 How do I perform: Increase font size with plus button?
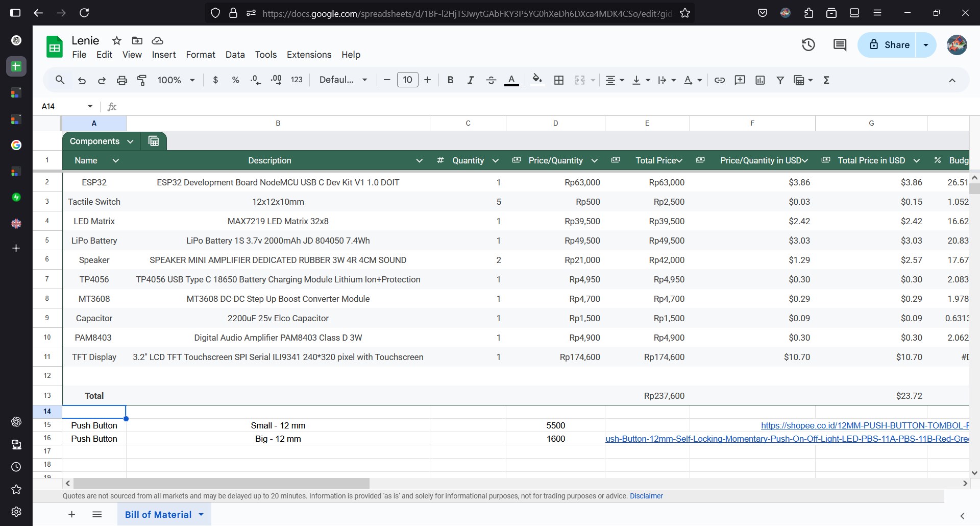pyautogui.click(x=428, y=80)
